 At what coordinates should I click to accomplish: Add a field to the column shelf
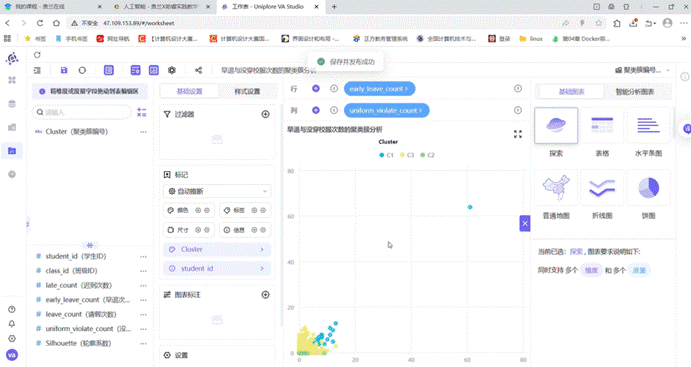click(316, 110)
